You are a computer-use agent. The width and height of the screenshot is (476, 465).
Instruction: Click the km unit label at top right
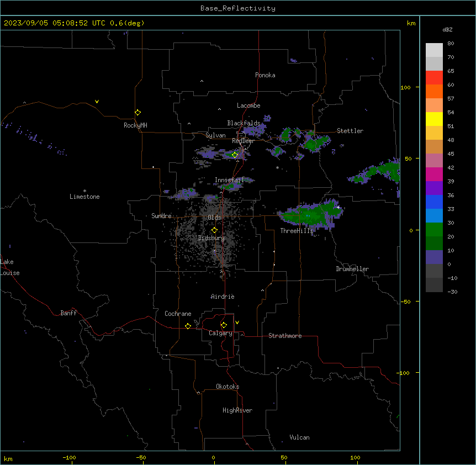(x=411, y=23)
